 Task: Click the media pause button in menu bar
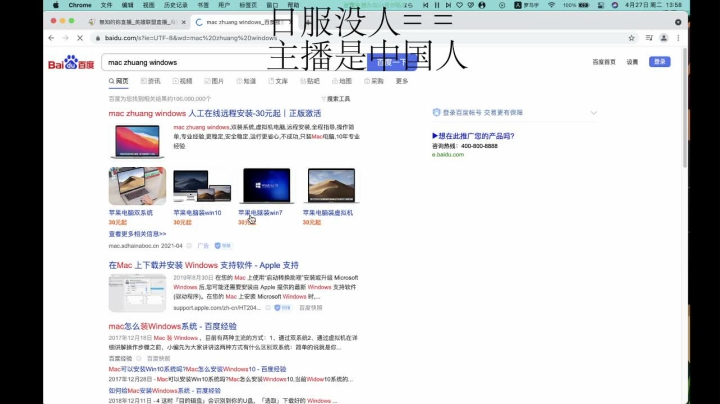(437, 5)
